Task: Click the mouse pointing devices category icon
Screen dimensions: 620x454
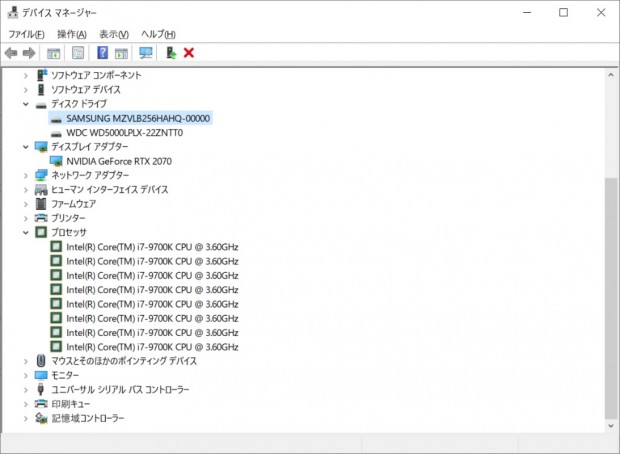Action: (x=41, y=361)
